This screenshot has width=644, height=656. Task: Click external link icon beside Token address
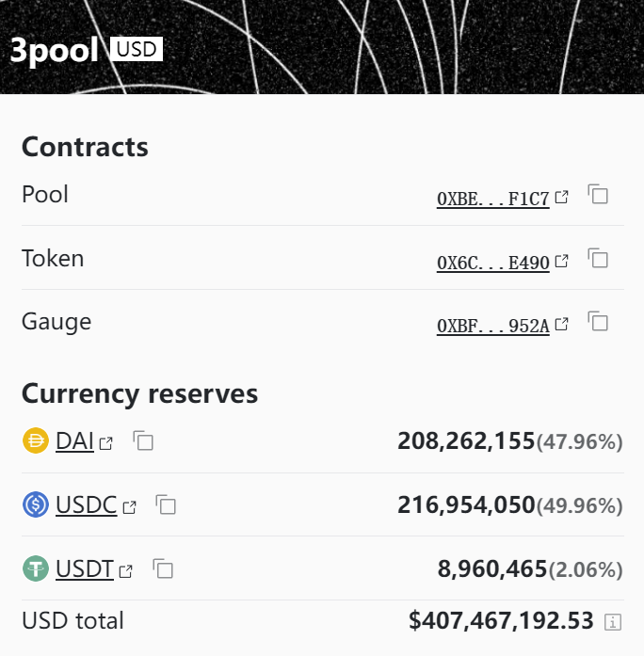pyautogui.click(x=561, y=261)
